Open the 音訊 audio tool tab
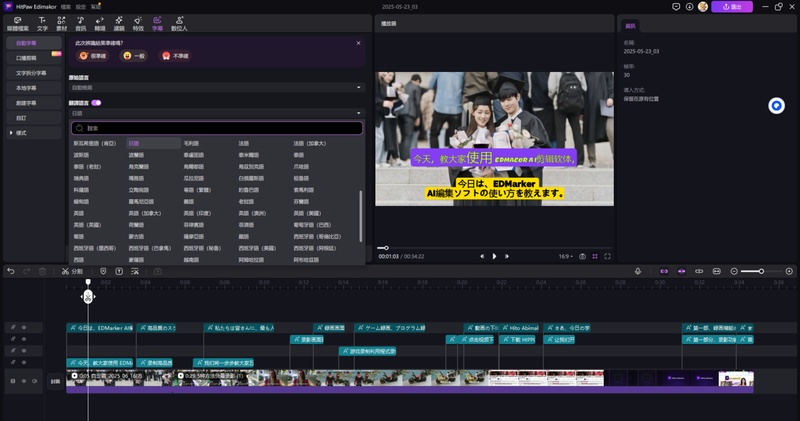Image resolution: width=800 pixels, height=421 pixels. point(80,23)
